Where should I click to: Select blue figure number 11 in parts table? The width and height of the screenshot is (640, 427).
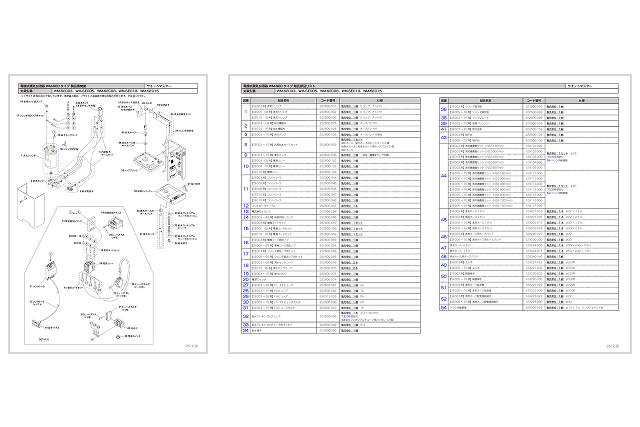coord(246,189)
